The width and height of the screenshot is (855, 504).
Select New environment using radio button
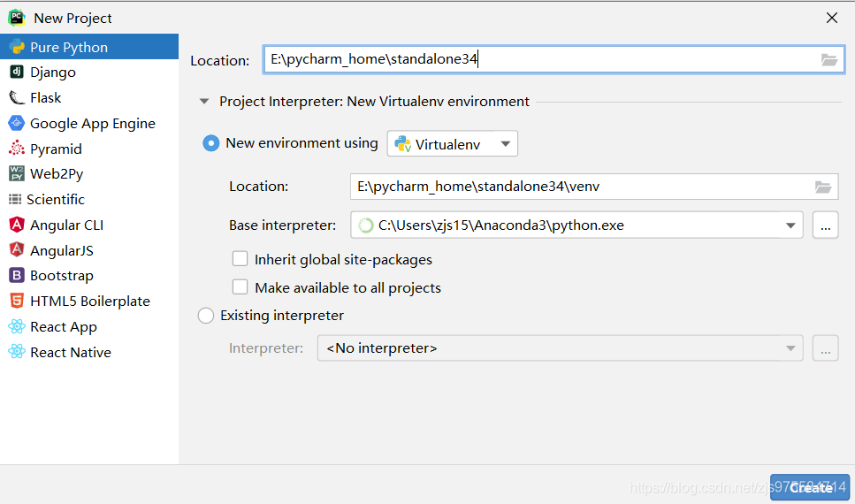click(x=211, y=143)
